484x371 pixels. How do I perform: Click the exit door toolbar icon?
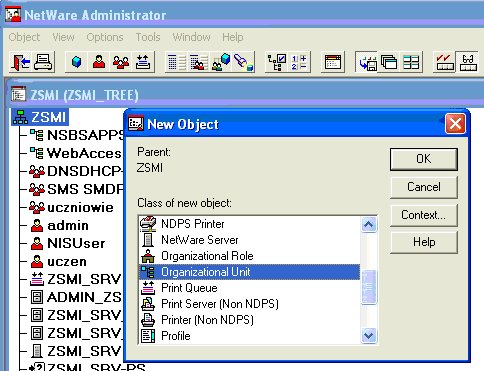coord(21,62)
